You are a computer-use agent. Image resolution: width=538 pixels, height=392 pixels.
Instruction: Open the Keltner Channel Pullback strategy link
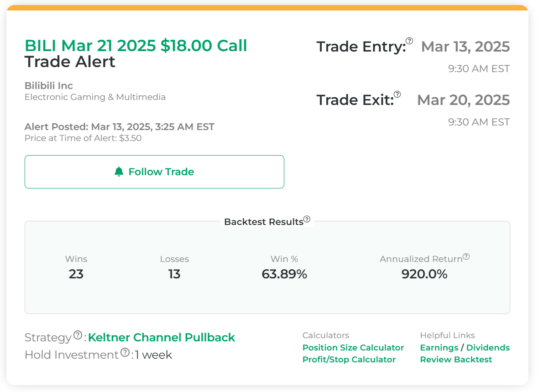point(162,338)
